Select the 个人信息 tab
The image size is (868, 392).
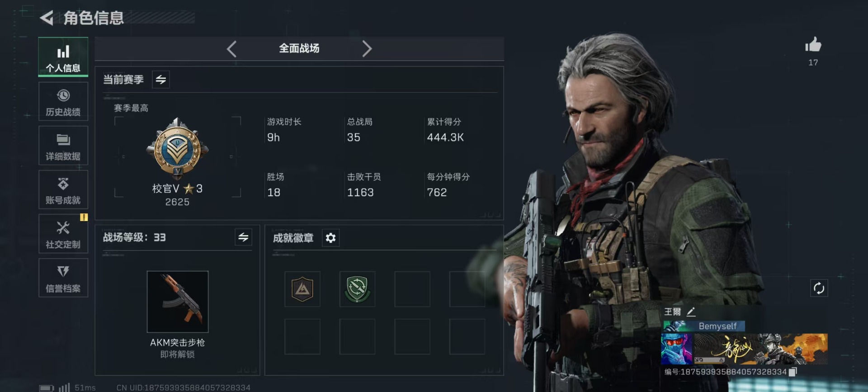(63, 57)
